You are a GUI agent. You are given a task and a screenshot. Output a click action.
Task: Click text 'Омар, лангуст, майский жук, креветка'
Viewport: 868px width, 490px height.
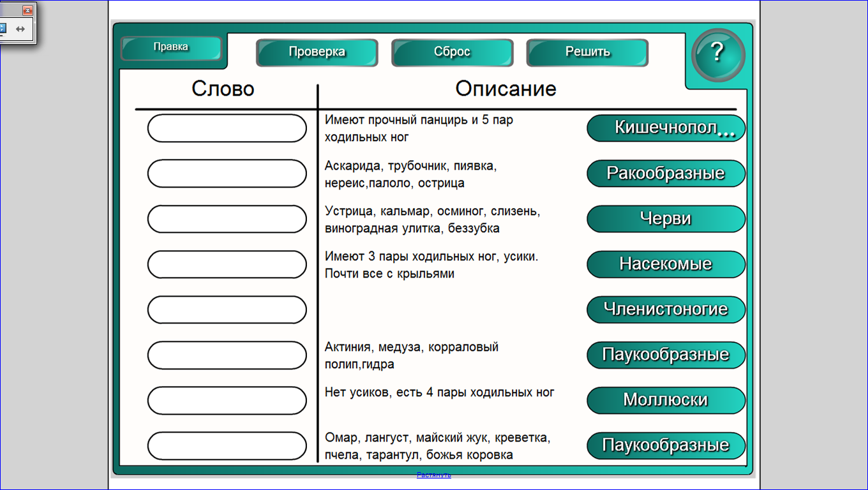point(438,438)
